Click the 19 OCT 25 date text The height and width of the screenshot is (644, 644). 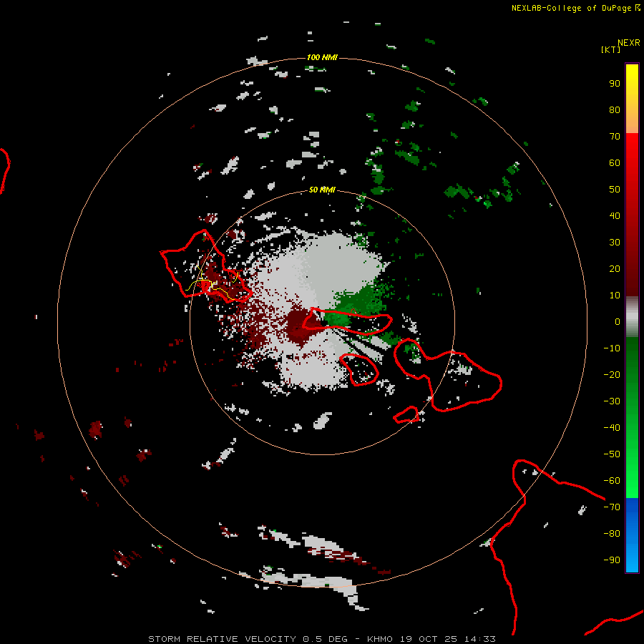tap(429, 639)
